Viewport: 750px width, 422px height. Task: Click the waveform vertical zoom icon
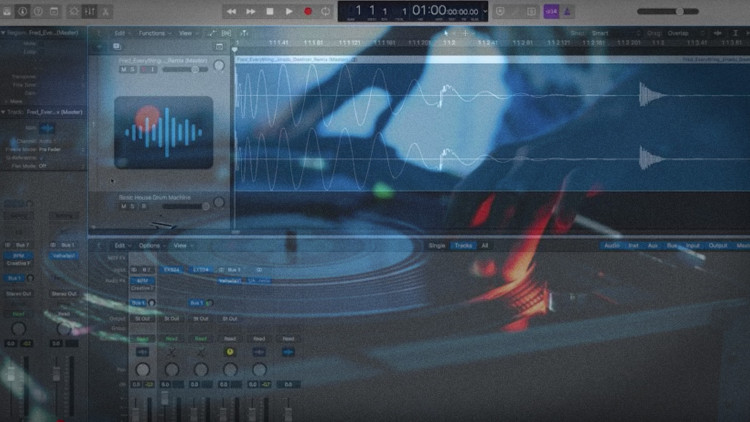pyautogui.click(x=717, y=33)
